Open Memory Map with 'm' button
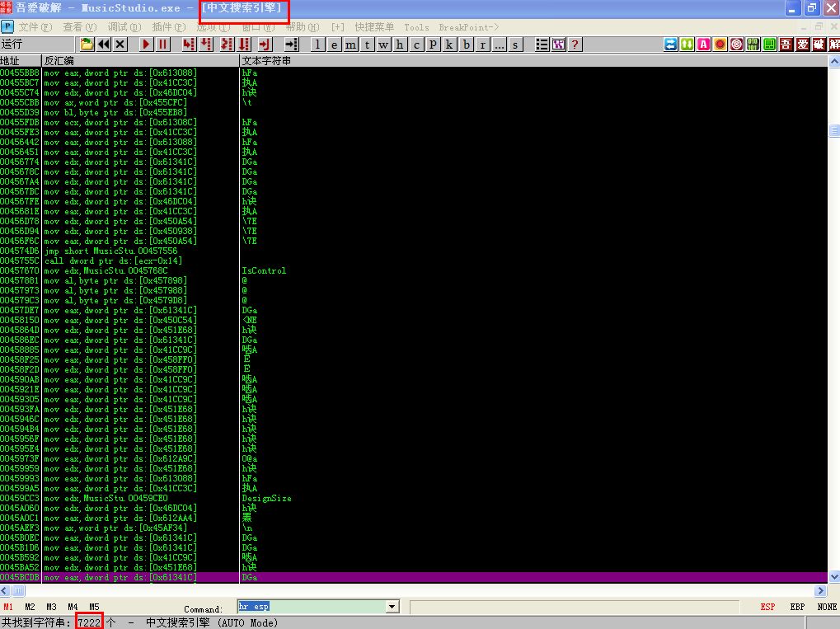The width and height of the screenshot is (840, 629). [351, 45]
